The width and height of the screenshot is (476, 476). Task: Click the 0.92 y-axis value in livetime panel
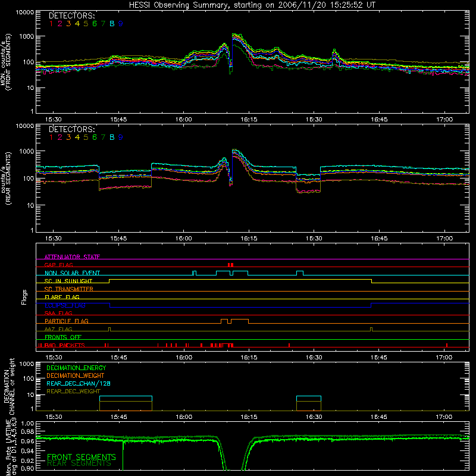pos(28,461)
